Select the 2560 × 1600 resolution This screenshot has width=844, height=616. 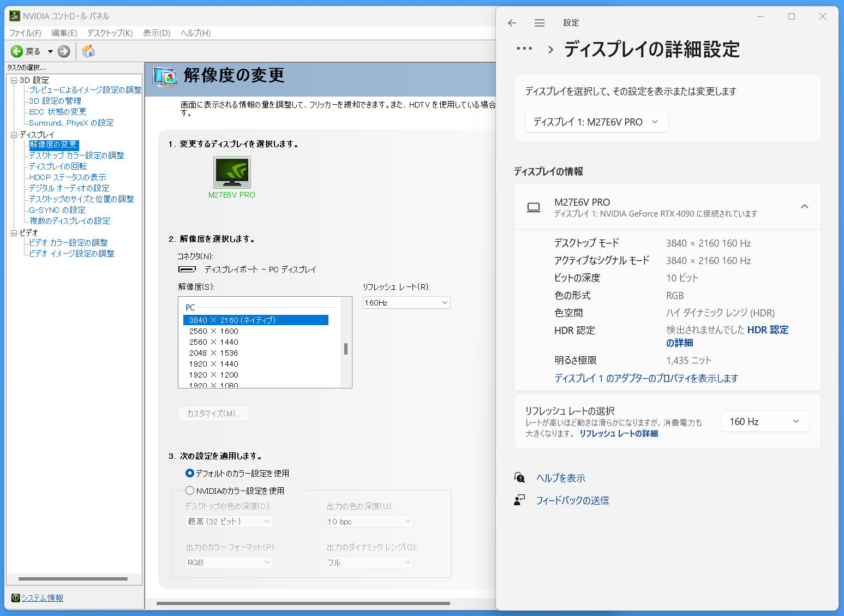[214, 331]
